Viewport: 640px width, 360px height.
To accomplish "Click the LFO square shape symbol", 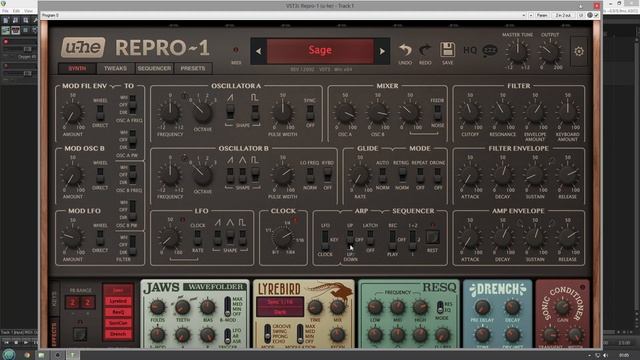I will click(242, 222).
